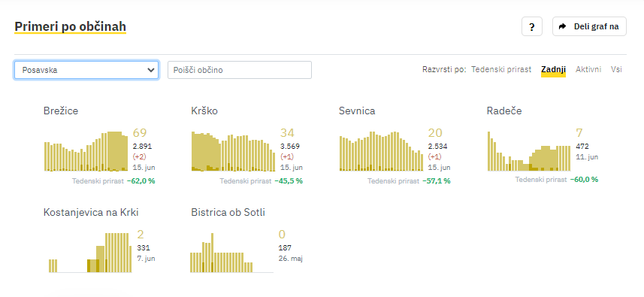Click the Radeče weekly growth −60,0 %
The image size is (644, 297).
click(584, 180)
